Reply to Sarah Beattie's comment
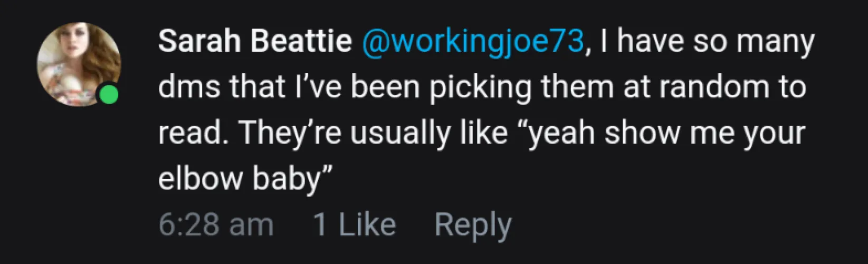868x264 pixels. (473, 225)
